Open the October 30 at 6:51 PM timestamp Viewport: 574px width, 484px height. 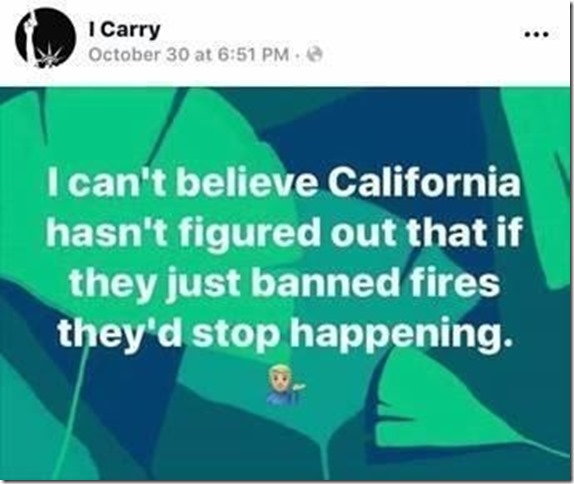[x=189, y=55]
